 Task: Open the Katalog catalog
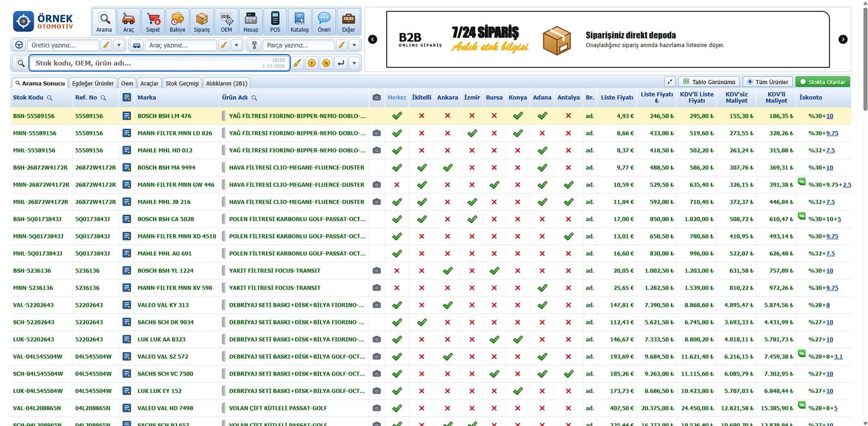[x=299, y=22]
